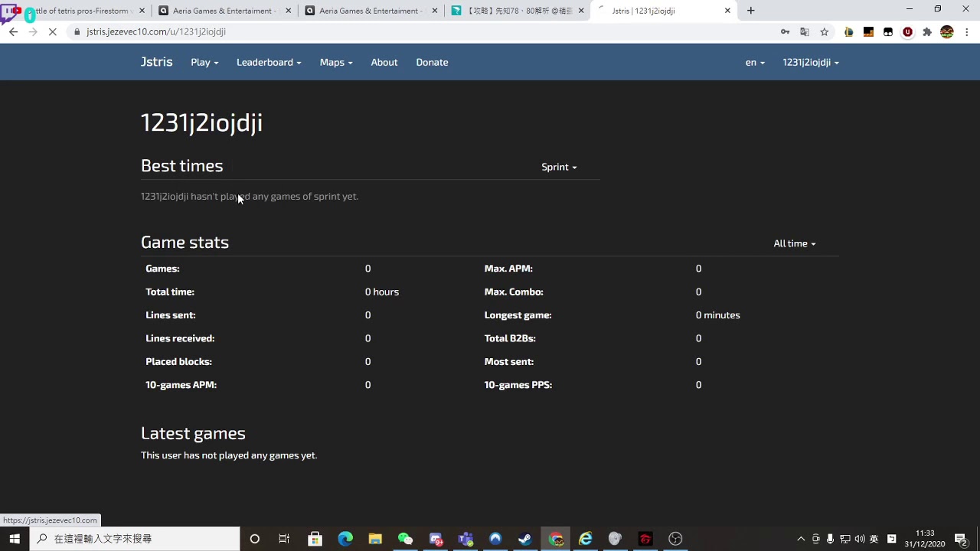Go back using the browser back arrow
980x551 pixels.
pyautogui.click(x=13, y=31)
